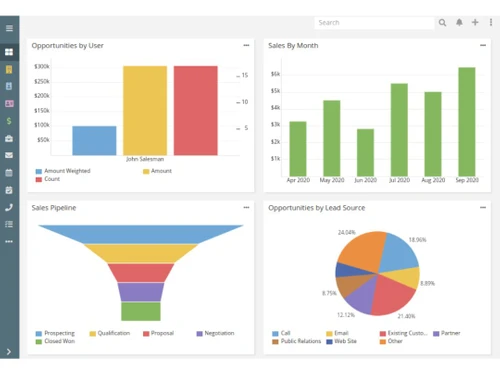Toggle the Qualification legend entry
Viewport: 500px width, 375px height.
point(110,333)
